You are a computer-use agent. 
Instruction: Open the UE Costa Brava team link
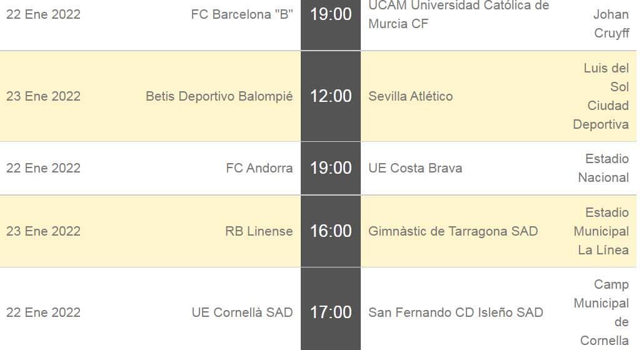click(415, 168)
